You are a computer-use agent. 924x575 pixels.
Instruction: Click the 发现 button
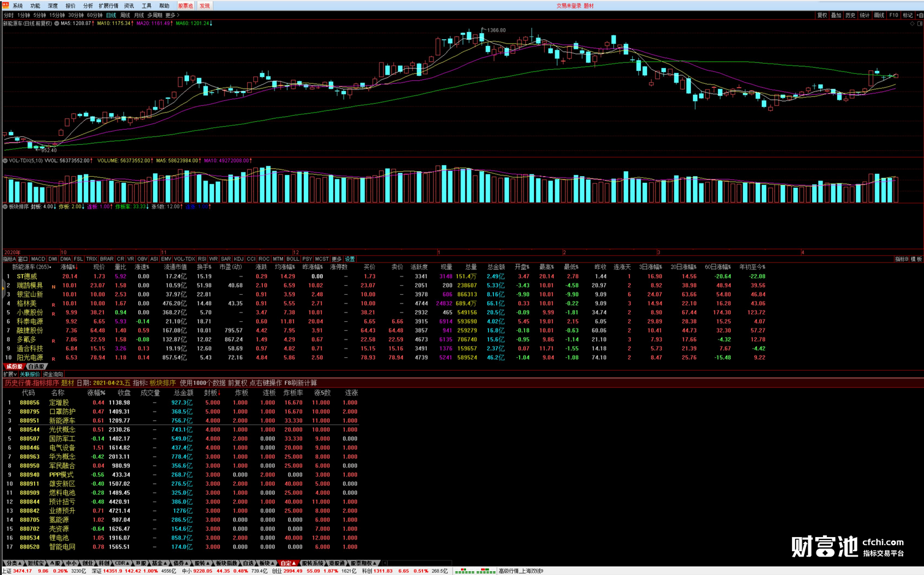click(204, 6)
